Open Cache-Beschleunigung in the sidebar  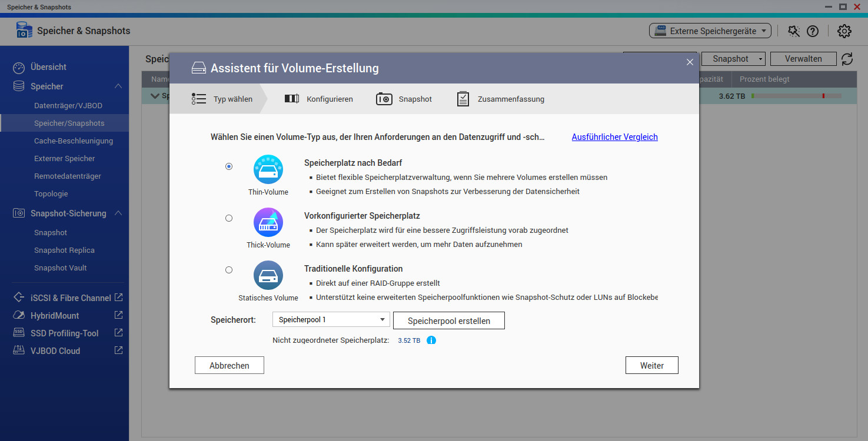coord(74,141)
